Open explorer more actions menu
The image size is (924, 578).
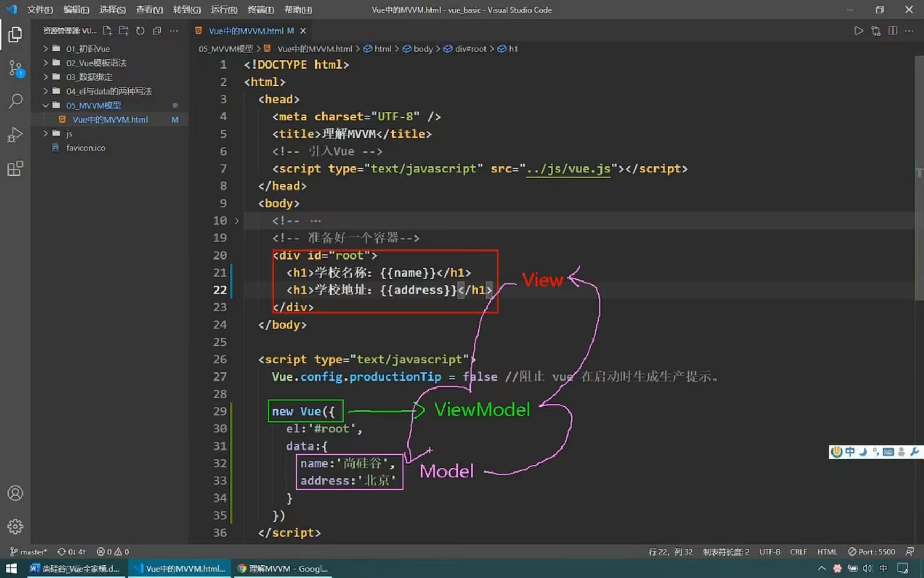click(174, 31)
